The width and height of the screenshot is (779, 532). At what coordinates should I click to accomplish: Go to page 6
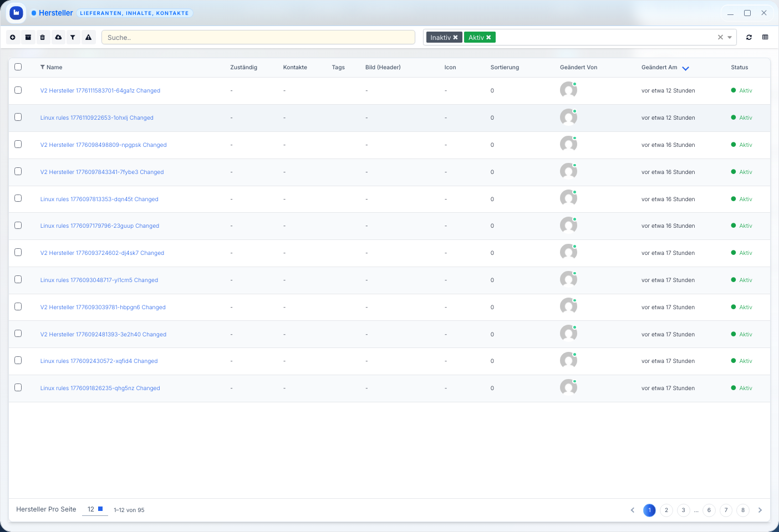709,510
